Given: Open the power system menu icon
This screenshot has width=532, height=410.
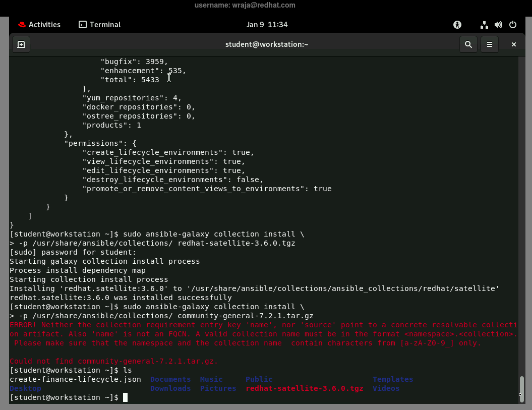Looking at the screenshot, I should coord(513,25).
